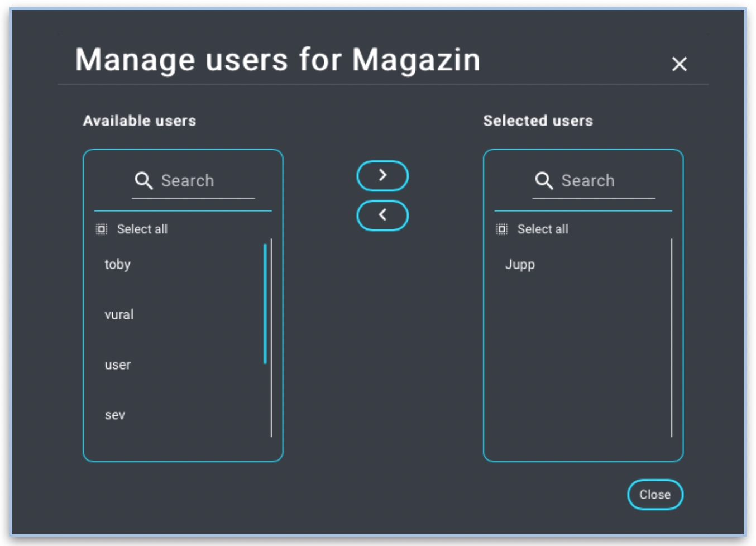Click the magnifier icon in Available users
This screenshot has width=756, height=546.
(x=143, y=180)
